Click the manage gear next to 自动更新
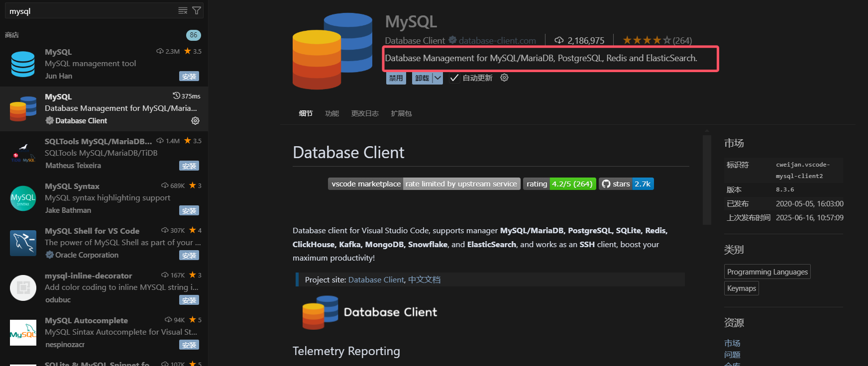Image resolution: width=868 pixels, height=366 pixels. tap(504, 78)
